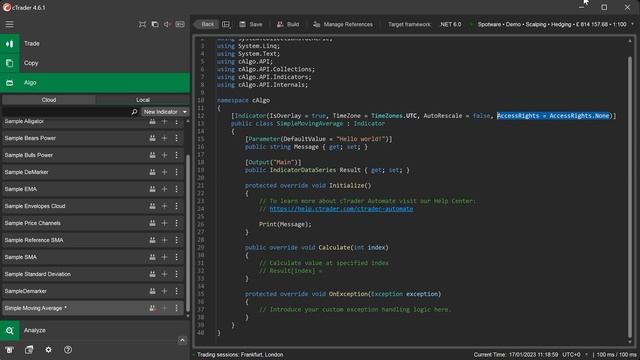The width and height of the screenshot is (640, 360).
Task: Switch to the Local tab
Action: (x=143, y=100)
